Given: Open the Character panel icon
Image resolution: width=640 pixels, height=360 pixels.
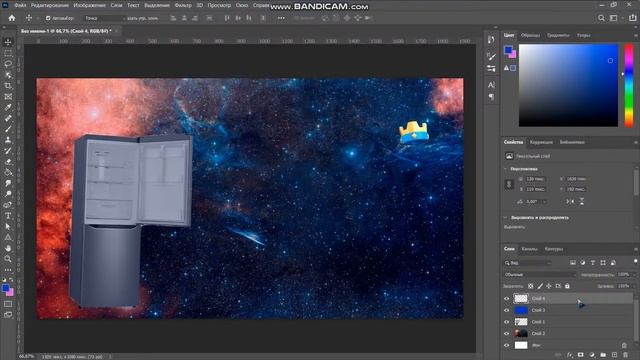Looking at the screenshot, I should [x=491, y=85].
